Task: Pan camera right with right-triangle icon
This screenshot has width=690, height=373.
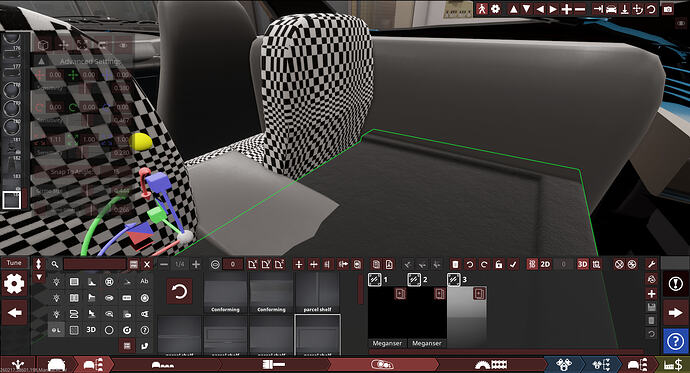Action: (553, 9)
